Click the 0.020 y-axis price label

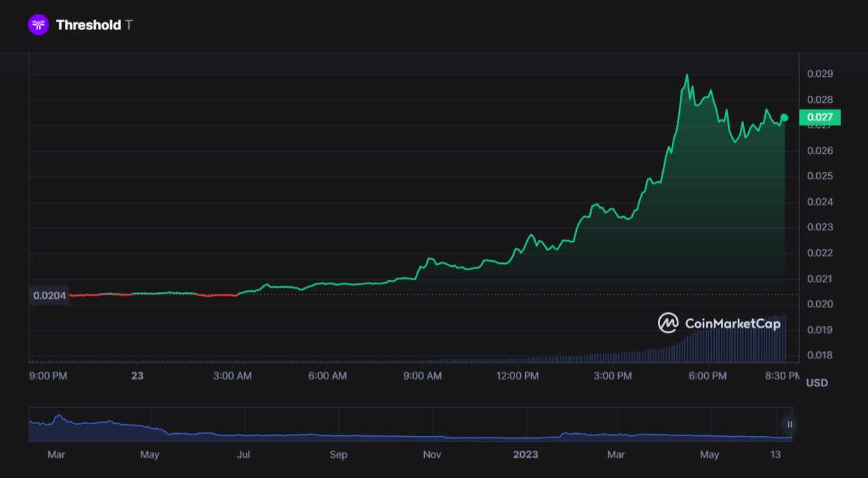coord(820,304)
